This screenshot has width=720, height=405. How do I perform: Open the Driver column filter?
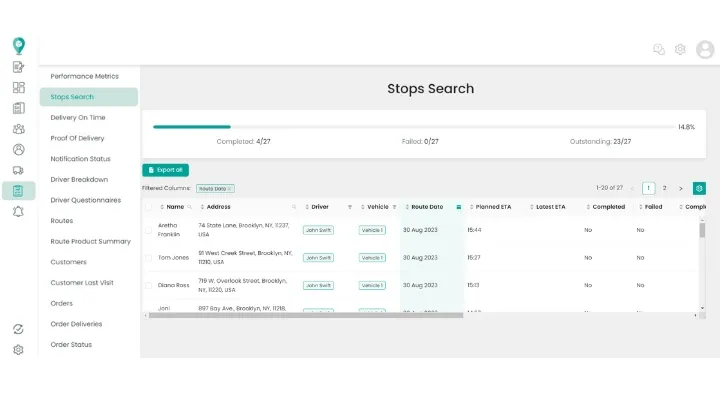350,207
